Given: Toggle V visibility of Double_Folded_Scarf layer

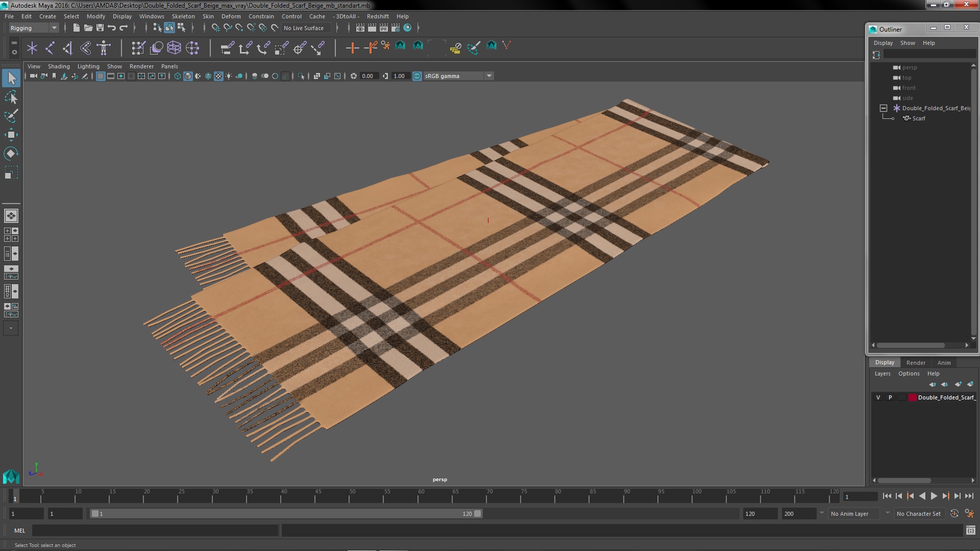Looking at the screenshot, I should 878,397.
